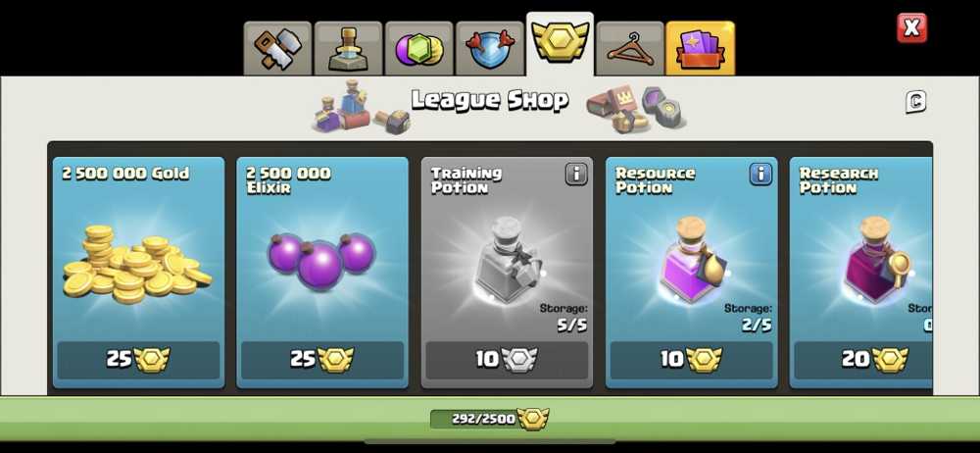
Task: Buy Resource Potion for 10 medals
Action: [691, 359]
